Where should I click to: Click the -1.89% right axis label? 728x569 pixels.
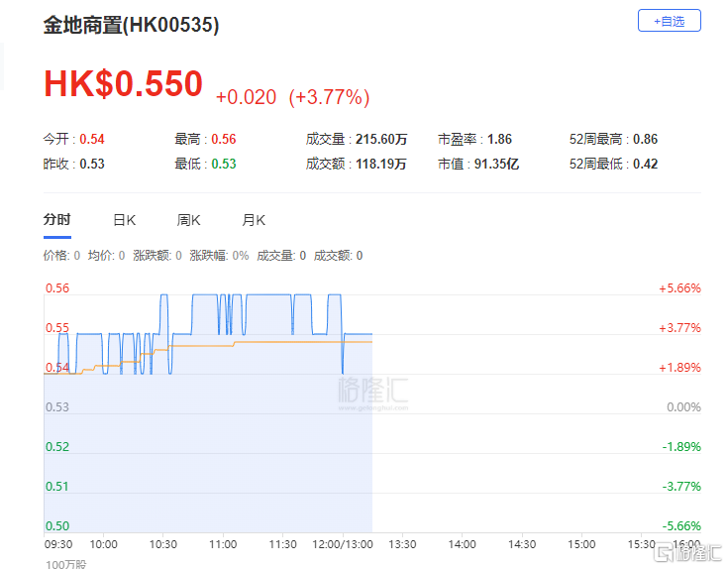pyautogui.click(x=681, y=446)
